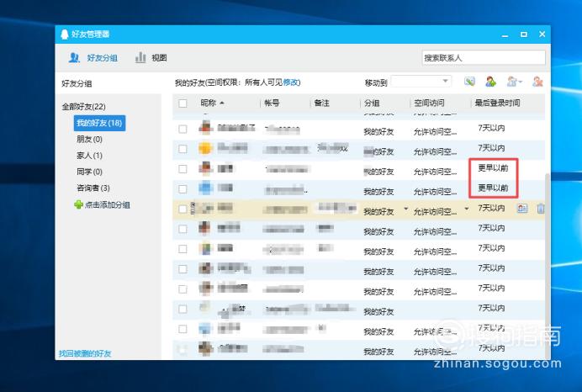Open the 好友分组 friend groups view
The width and height of the screenshot is (582, 392).
93,57
